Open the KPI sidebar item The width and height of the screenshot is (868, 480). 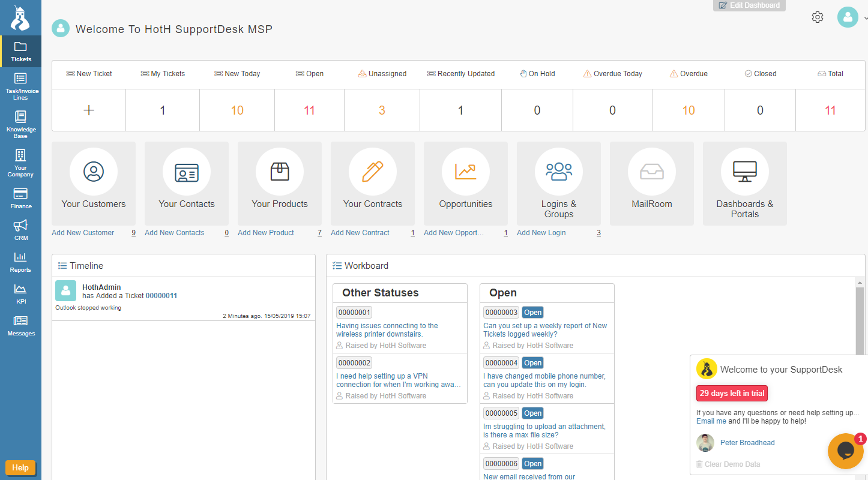pyautogui.click(x=20, y=293)
